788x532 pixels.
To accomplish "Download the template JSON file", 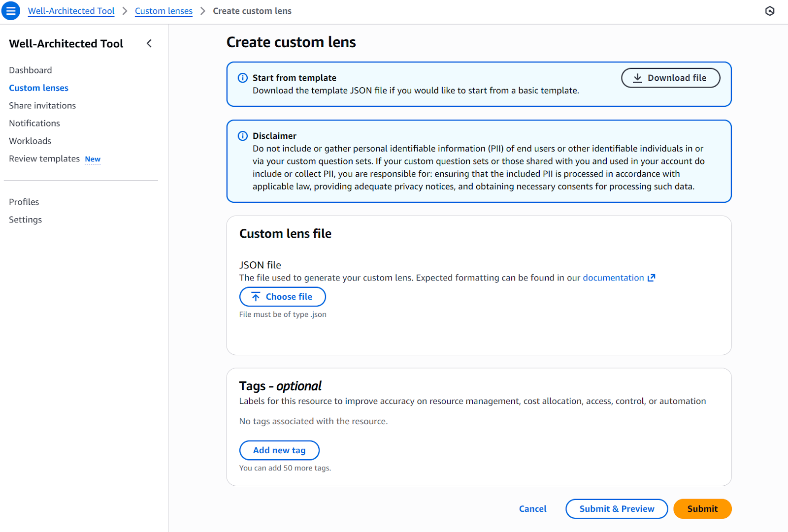I will [x=671, y=78].
